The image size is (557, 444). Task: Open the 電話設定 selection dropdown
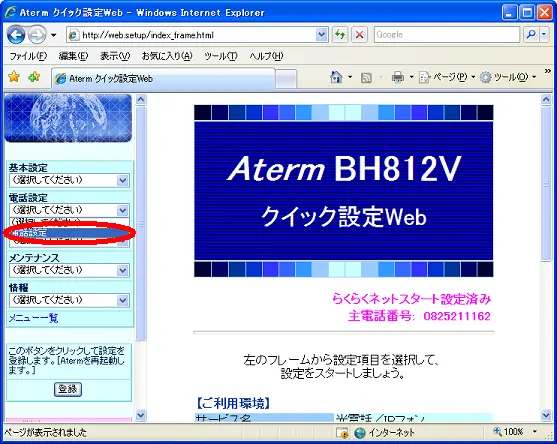pyautogui.click(x=69, y=210)
